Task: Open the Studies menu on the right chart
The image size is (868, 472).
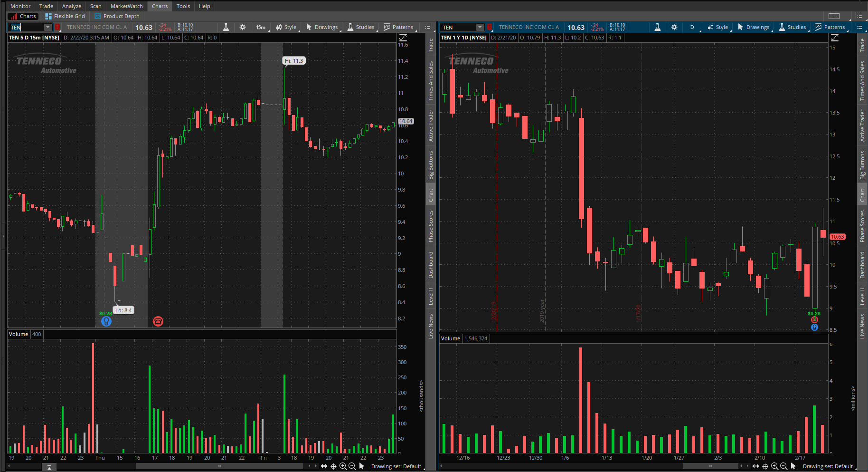Action: click(x=793, y=27)
